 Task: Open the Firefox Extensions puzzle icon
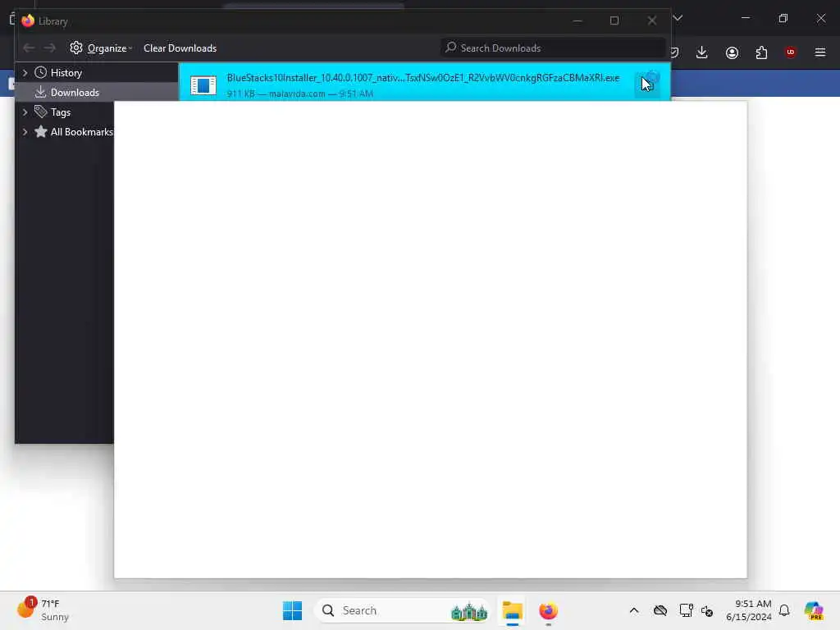pos(761,52)
